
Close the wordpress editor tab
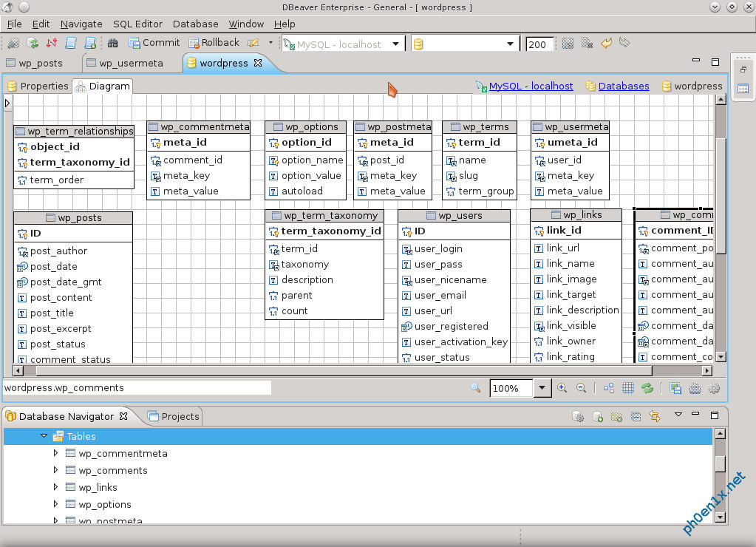258,63
